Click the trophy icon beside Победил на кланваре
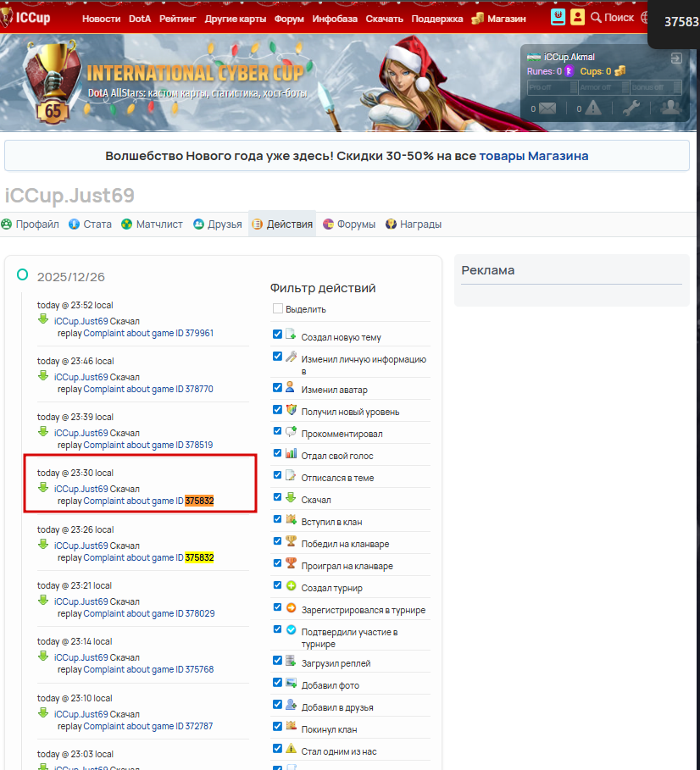The width and height of the screenshot is (700, 770). pos(291,540)
